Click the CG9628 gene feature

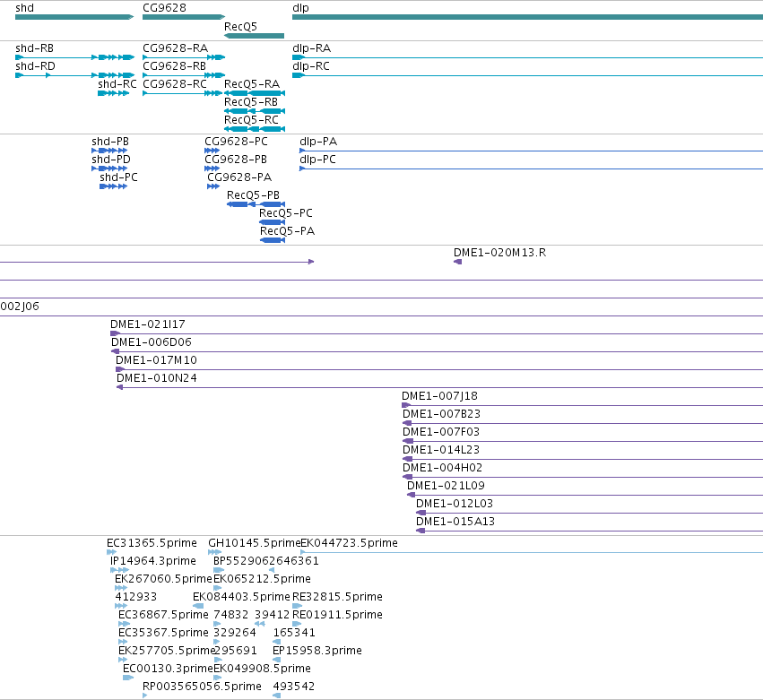click(x=184, y=17)
